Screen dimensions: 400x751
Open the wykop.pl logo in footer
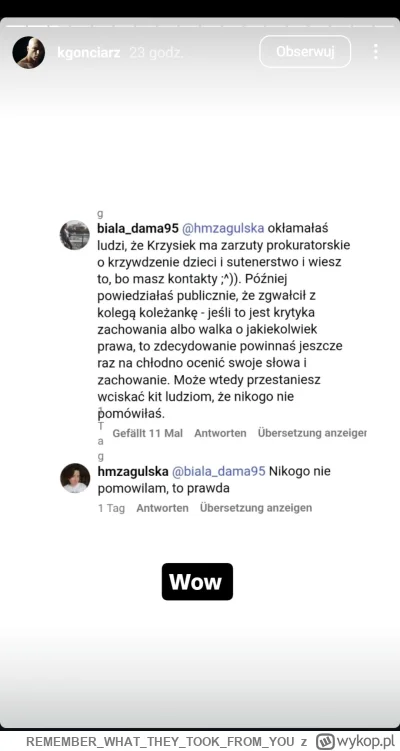click(x=354, y=742)
